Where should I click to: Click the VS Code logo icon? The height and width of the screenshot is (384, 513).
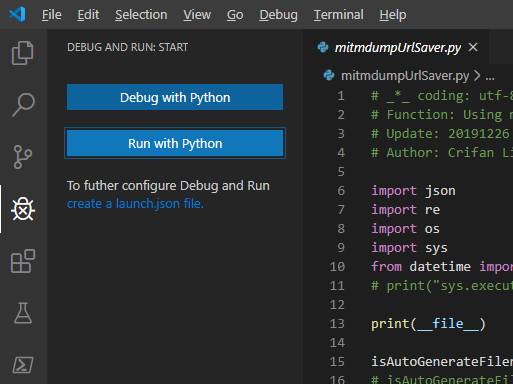[17, 14]
